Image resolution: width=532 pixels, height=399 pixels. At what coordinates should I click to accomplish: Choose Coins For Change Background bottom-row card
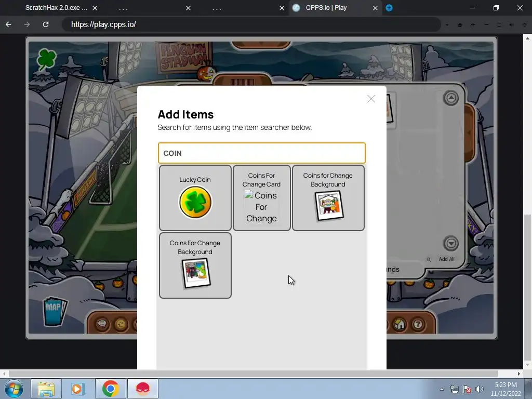195,265
